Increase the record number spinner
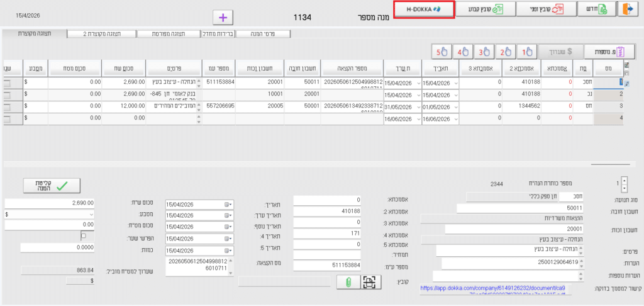Image resolution: width=644 pixels, height=306 pixels. pos(625,180)
